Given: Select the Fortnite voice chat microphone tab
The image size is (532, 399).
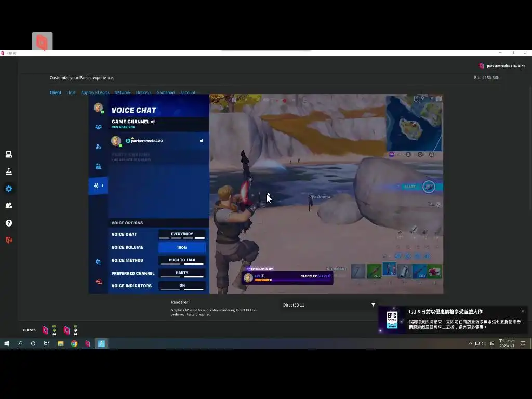Looking at the screenshot, I should tap(98, 185).
